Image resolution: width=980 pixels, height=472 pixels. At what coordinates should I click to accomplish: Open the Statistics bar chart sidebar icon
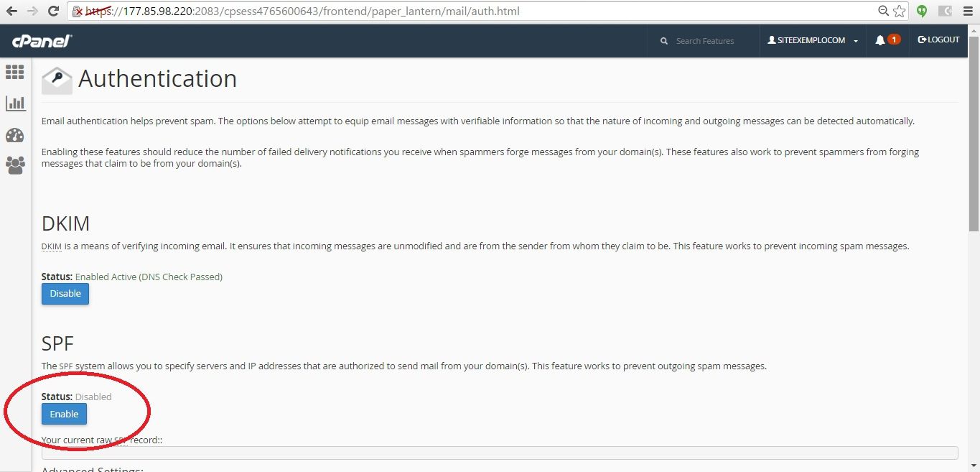coord(15,103)
